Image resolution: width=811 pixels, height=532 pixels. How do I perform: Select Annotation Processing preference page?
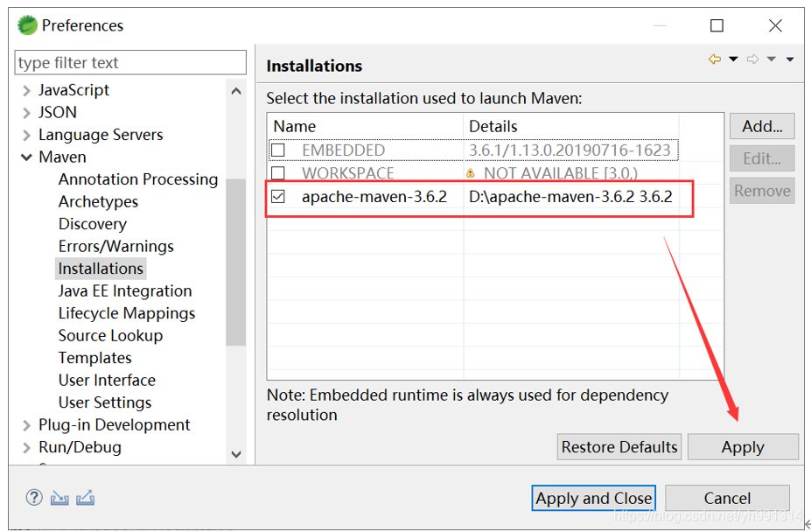(x=138, y=179)
